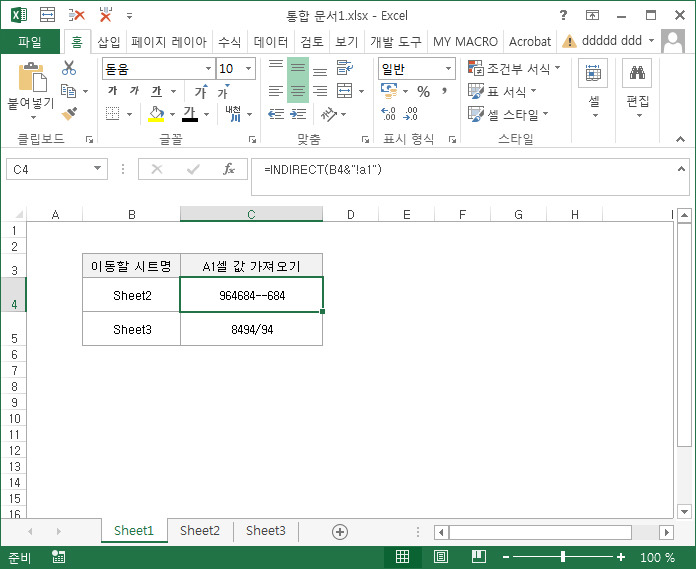696x569 pixels.
Task: Switch to Page Layout view icon
Action: click(441, 557)
